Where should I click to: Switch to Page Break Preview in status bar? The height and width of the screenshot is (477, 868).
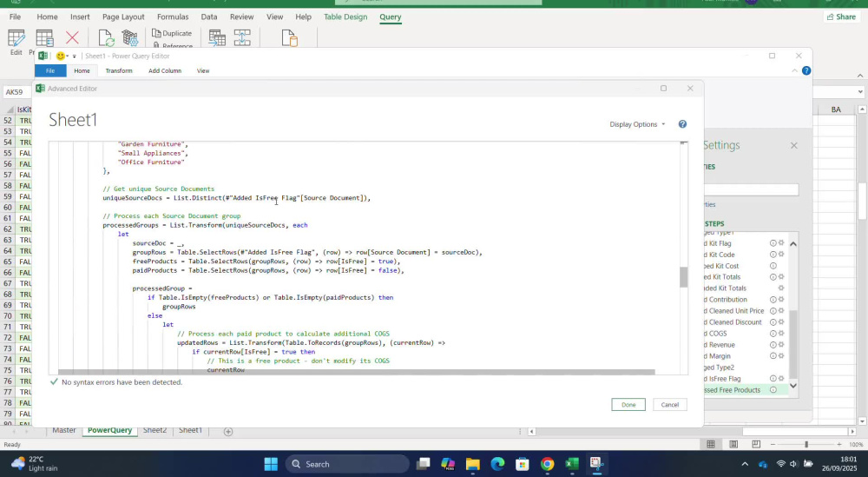(756, 444)
